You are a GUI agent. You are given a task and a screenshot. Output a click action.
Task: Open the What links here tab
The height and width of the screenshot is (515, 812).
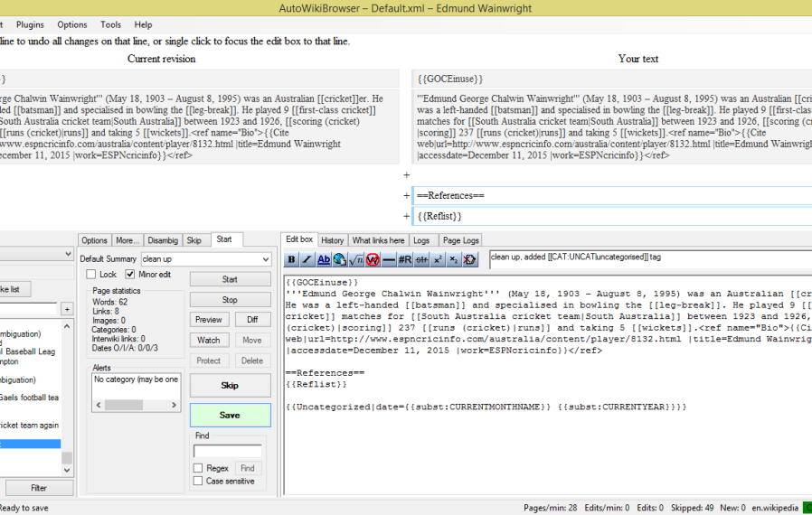[379, 240]
